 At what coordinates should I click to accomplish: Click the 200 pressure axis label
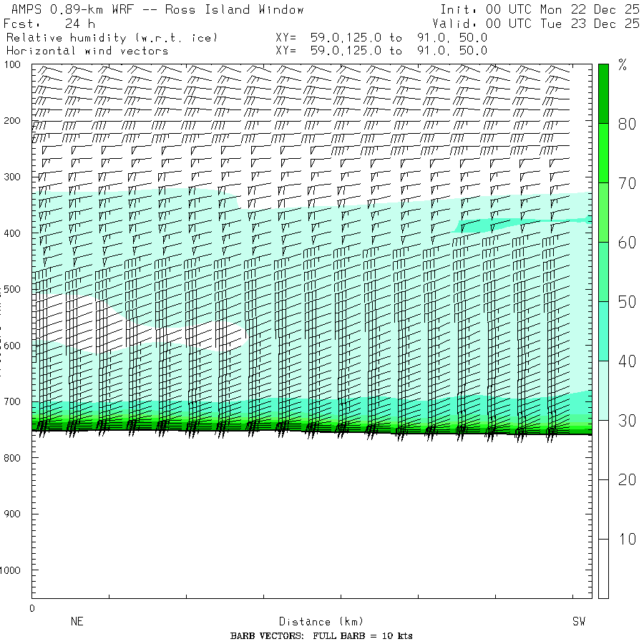click(x=12, y=121)
